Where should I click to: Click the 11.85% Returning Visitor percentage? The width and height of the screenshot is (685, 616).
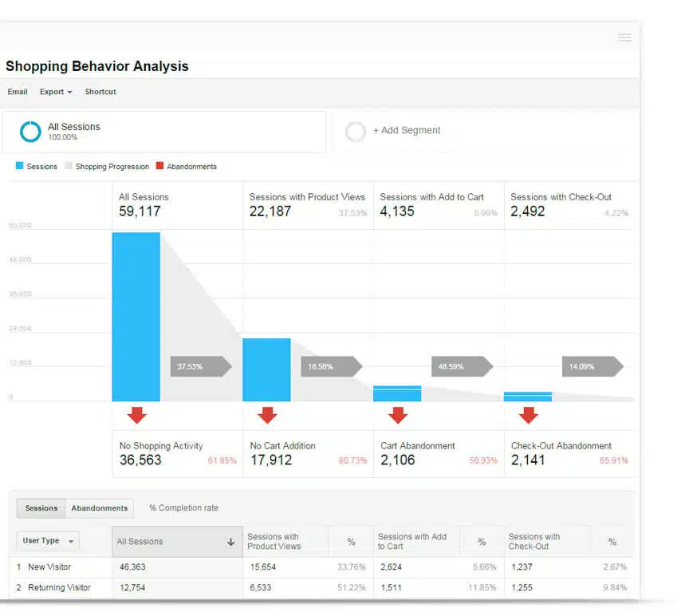tap(482, 587)
